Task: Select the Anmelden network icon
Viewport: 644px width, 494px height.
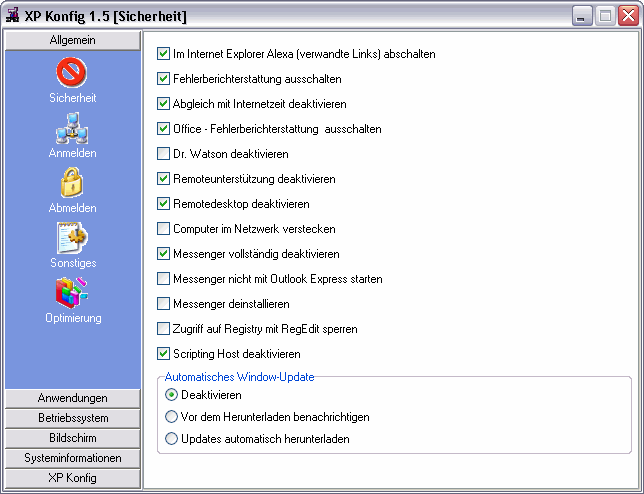Action: coord(72,128)
